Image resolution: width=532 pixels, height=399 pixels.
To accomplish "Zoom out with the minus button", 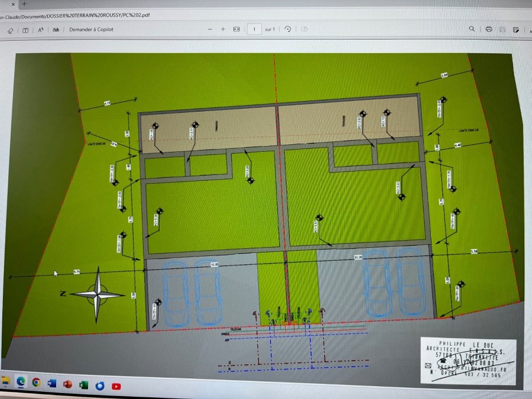I will click(x=210, y=29).
